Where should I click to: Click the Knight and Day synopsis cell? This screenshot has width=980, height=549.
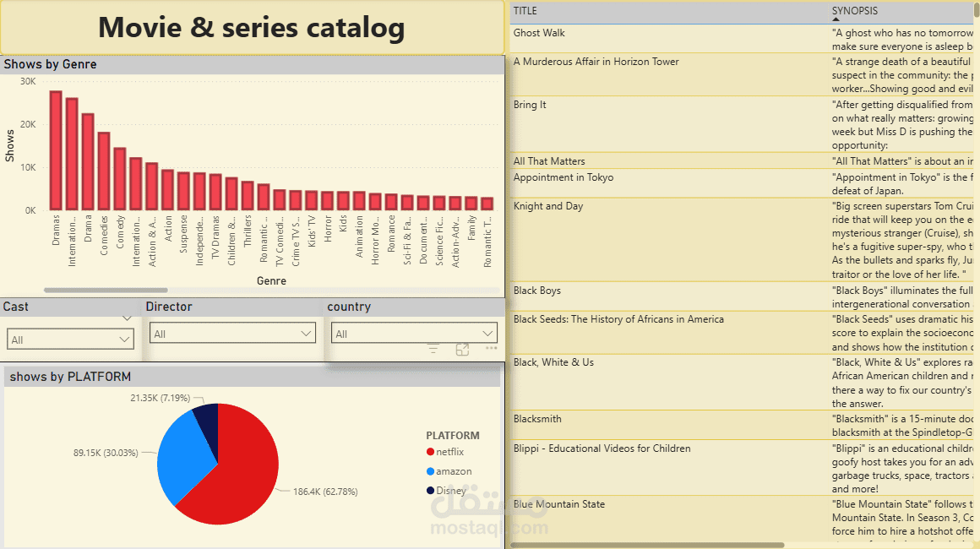[x=903, y=240]
